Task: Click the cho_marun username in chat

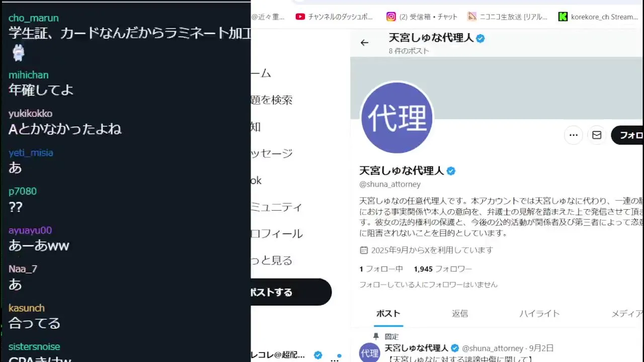Action: pos(34,18)
